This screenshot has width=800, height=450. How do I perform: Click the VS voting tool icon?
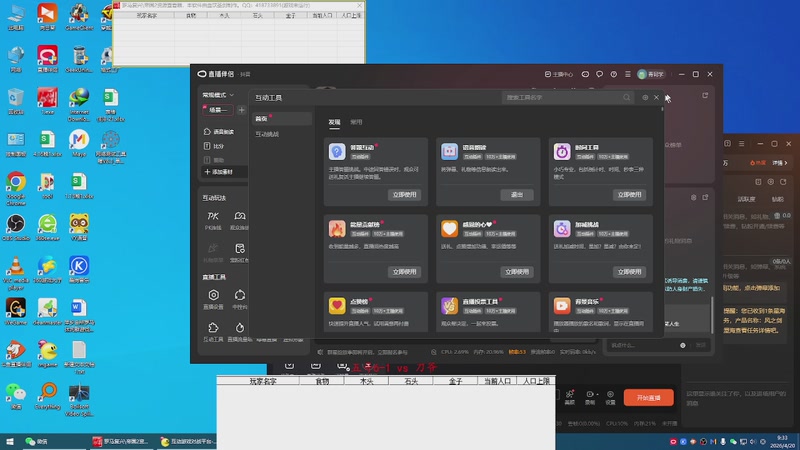pos(449,306)
